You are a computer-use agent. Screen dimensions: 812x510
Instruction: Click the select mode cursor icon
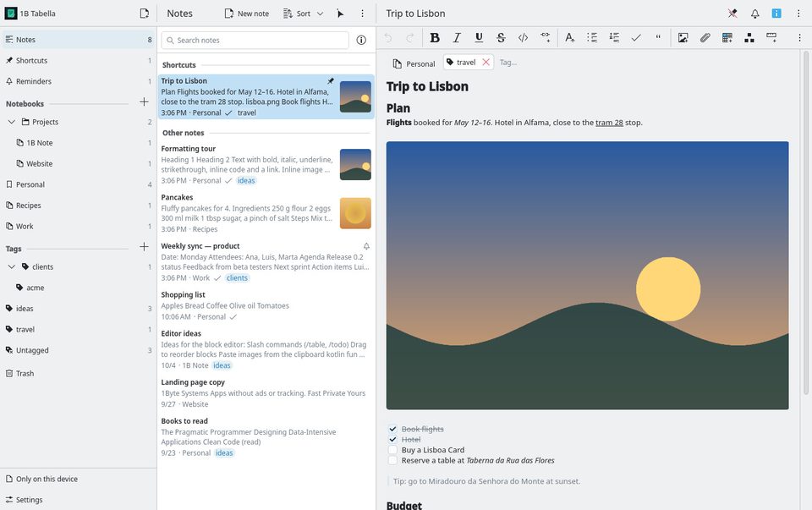tap(340, 14)
